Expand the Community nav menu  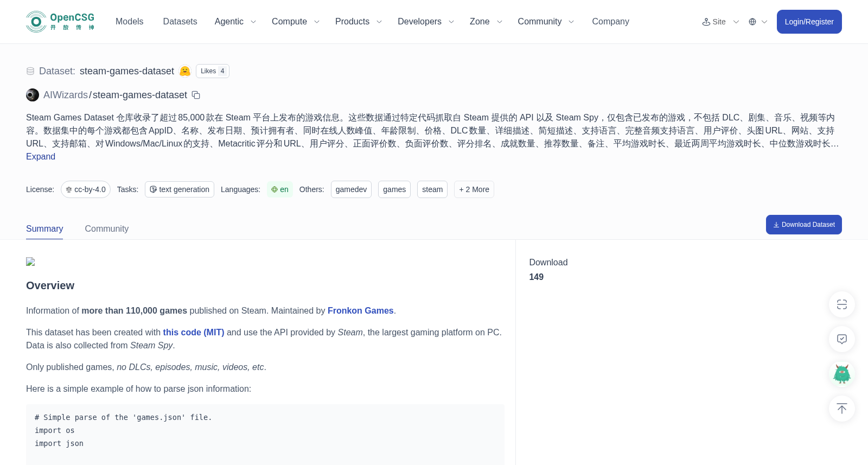[x=546, y=22]
